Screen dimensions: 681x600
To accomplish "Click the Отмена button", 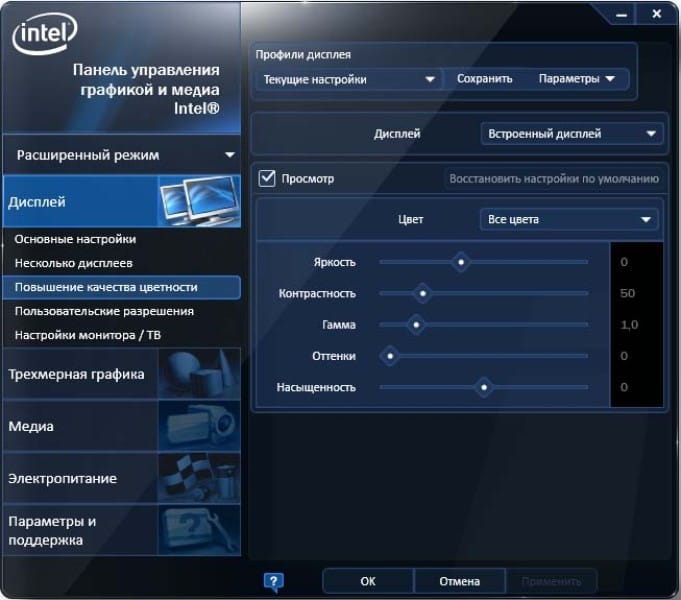I will 460,581.
